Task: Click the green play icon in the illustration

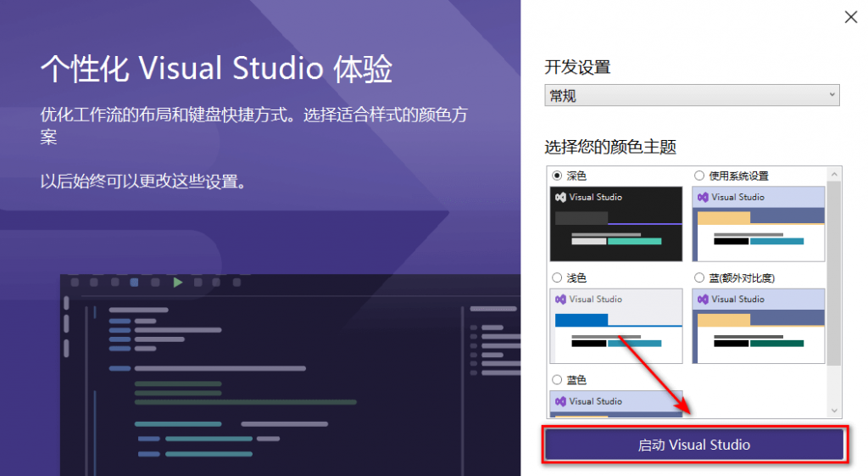Action: (178, 283)
